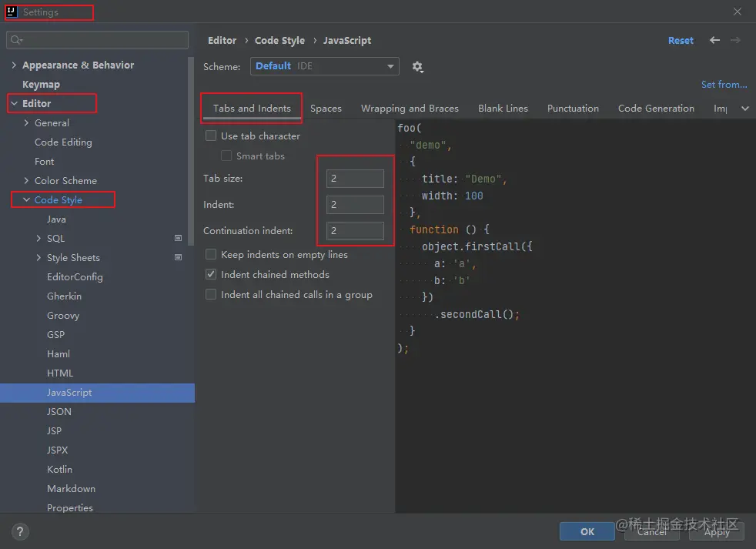756x549 pixels.
Task: Switch to the Spaces tab
Action: 326,109
